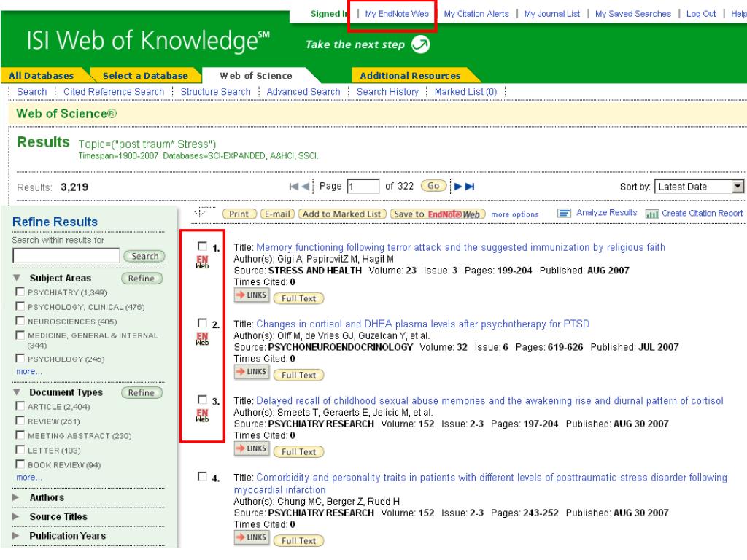Click the Go page button
747x560 pixels.
pyautogui.click(x=433, y=186)
